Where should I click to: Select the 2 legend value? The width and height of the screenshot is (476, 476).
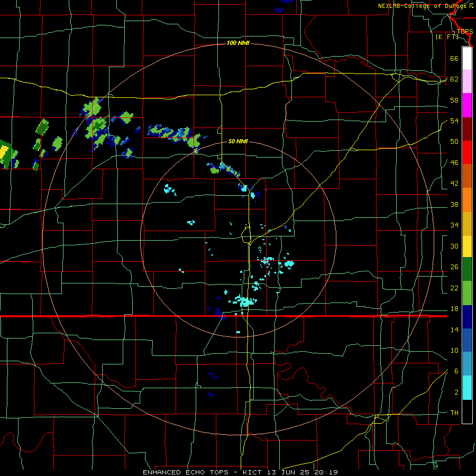click(x=456, y=392)
